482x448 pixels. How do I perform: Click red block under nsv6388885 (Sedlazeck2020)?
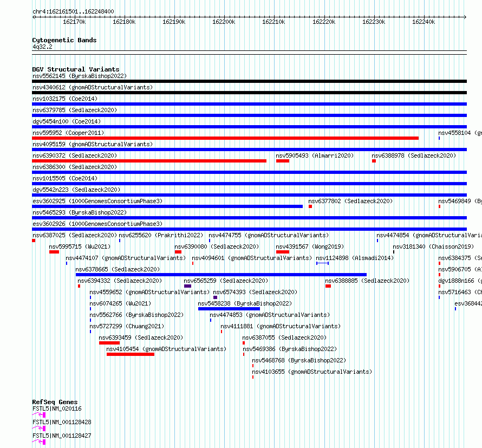328,286
